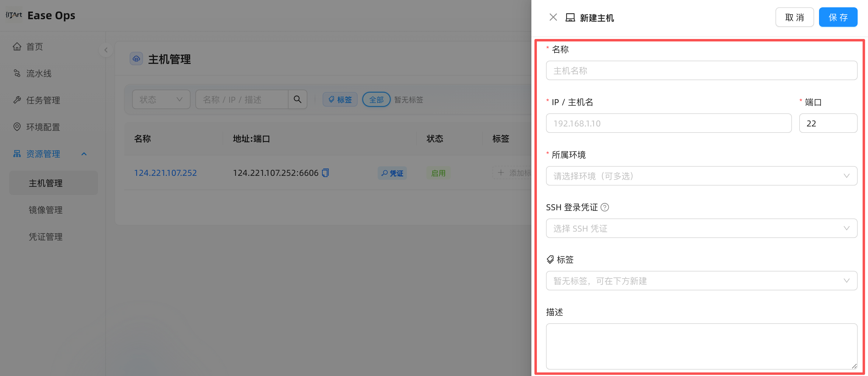Click the tag icon next to 标签 label
Viewport: 868px width, 376px height.
tap(550, 259)
